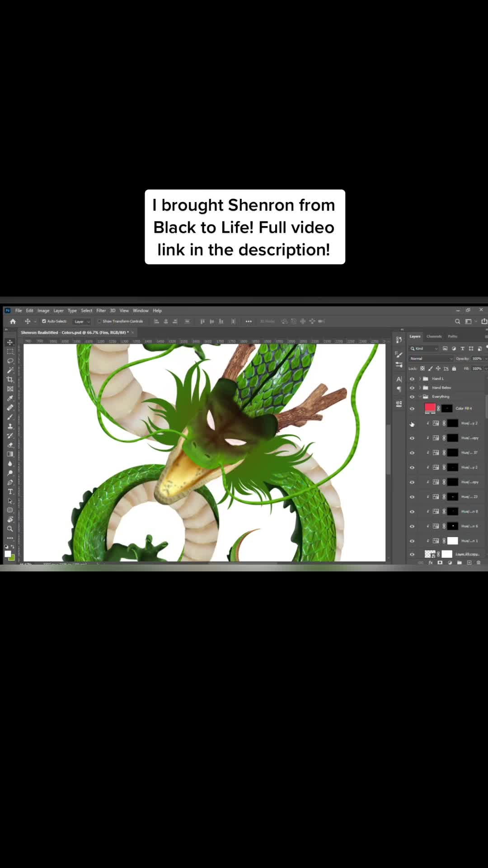Screen dimensions: 488x868
Task: Expand the Hand Below group
Action: point(420,388)
